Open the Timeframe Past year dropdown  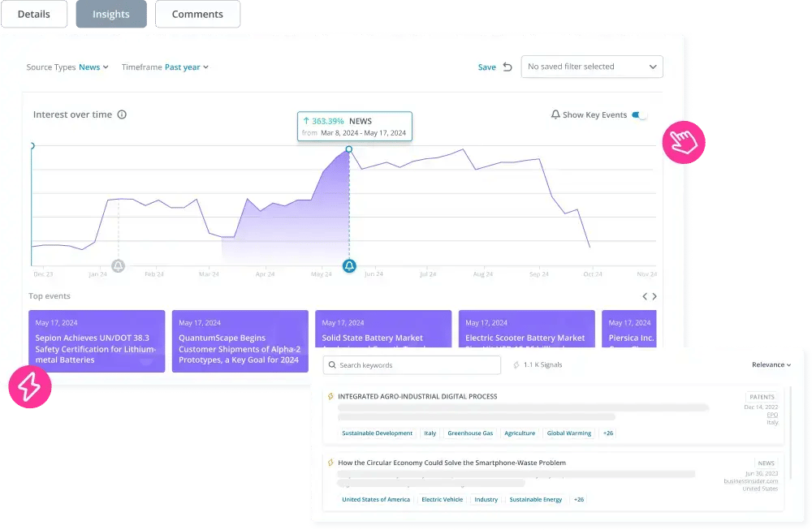186,67
